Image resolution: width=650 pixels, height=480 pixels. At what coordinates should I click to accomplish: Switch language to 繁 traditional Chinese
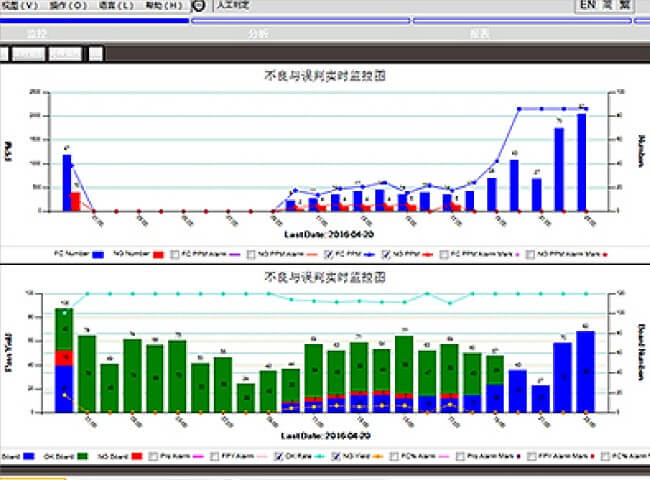(625, 5)
